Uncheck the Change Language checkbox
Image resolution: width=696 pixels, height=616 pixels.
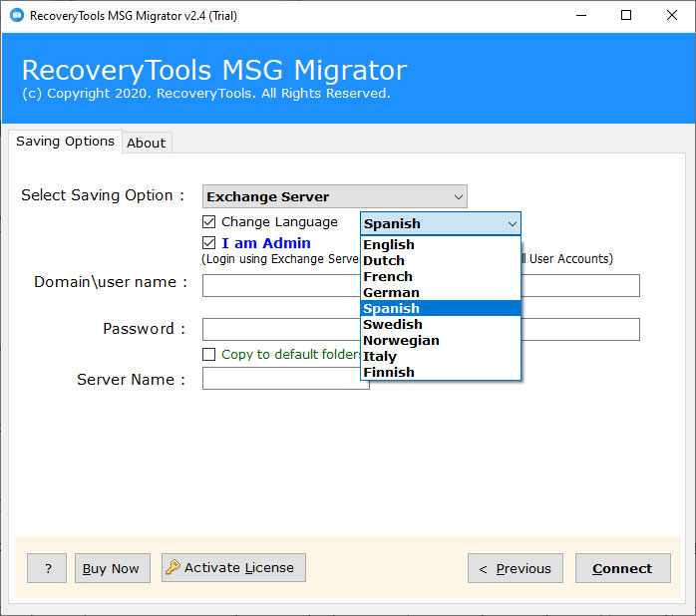208,222
